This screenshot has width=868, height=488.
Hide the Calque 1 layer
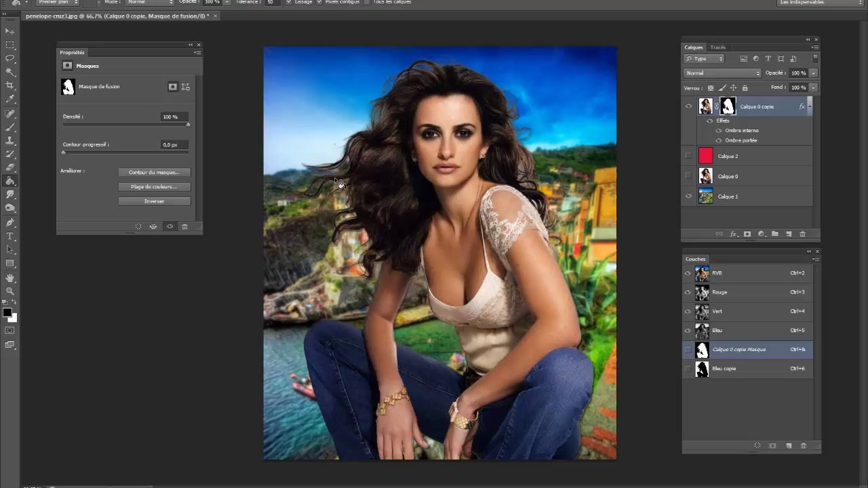tap(688, 197)
